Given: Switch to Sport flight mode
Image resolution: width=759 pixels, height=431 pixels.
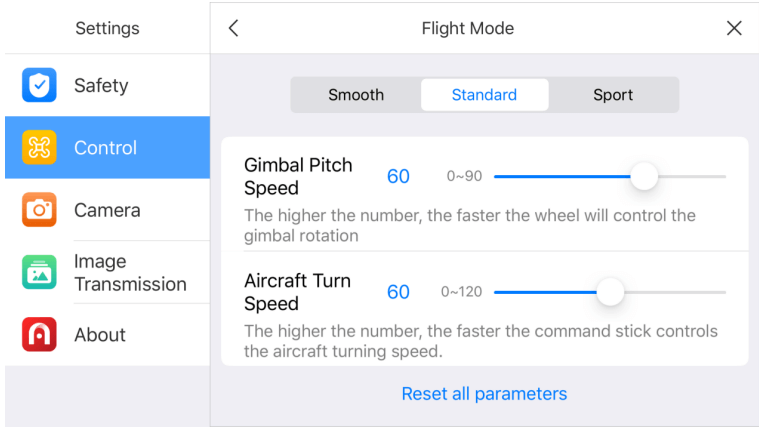Looking at the screenshot, I should click(613, 95).
